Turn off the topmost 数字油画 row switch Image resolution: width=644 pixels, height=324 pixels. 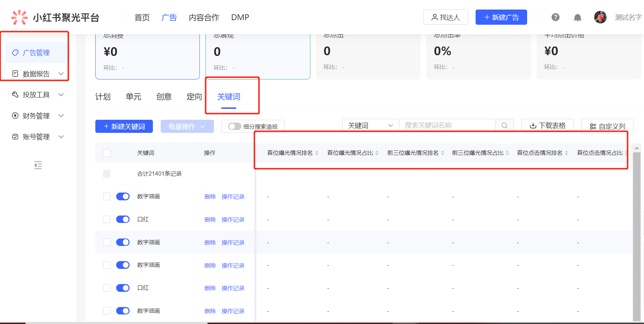(123, 196)
